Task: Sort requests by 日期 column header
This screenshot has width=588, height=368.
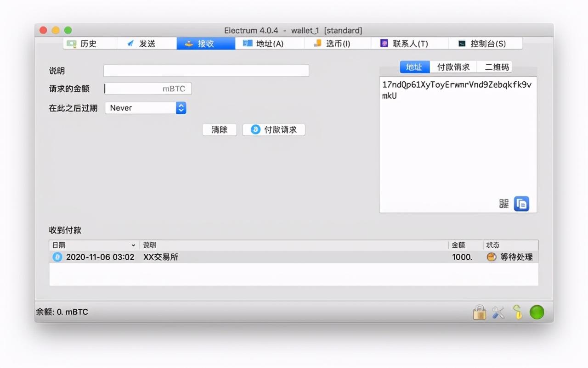Action: 94,245
